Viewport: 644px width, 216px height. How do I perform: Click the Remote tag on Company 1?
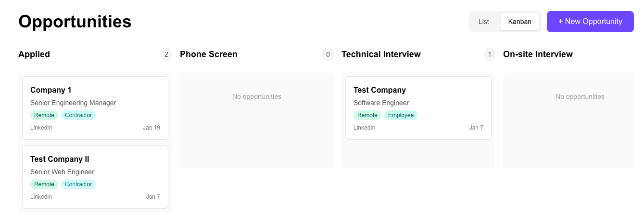44,115
